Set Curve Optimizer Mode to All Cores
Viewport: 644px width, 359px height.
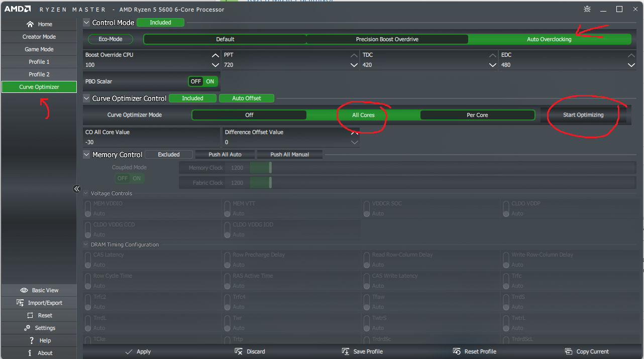[363, 115]
